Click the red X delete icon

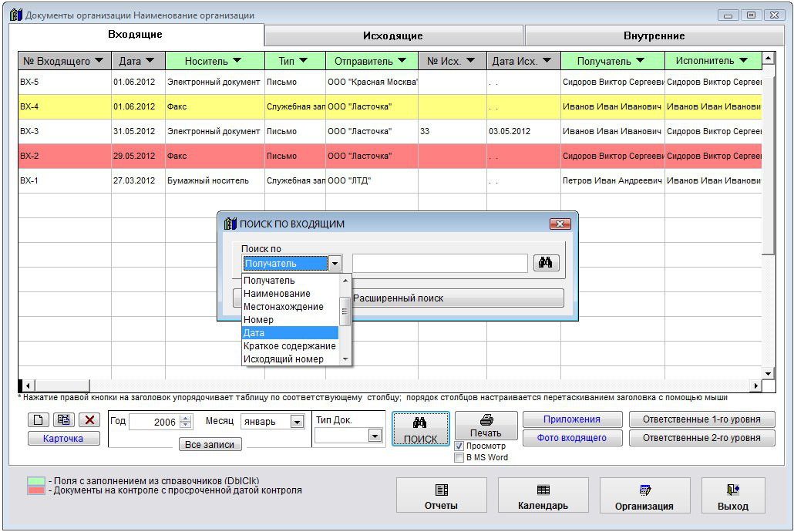click(90, 420)
